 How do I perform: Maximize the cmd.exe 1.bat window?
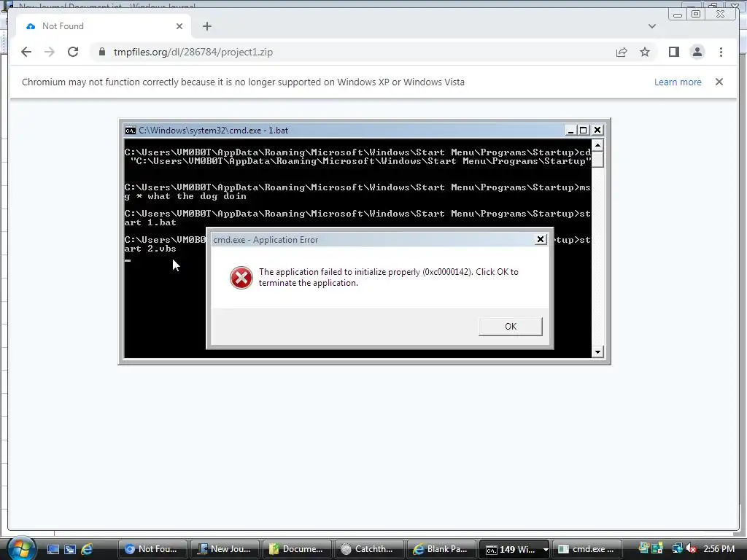point(583,131)
